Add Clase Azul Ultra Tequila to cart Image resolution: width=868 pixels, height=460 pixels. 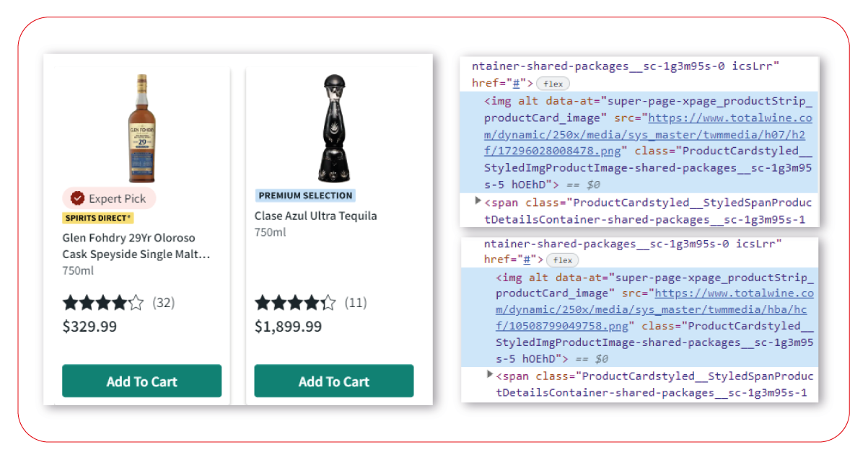pyautogui.click(x=334, y=381)
